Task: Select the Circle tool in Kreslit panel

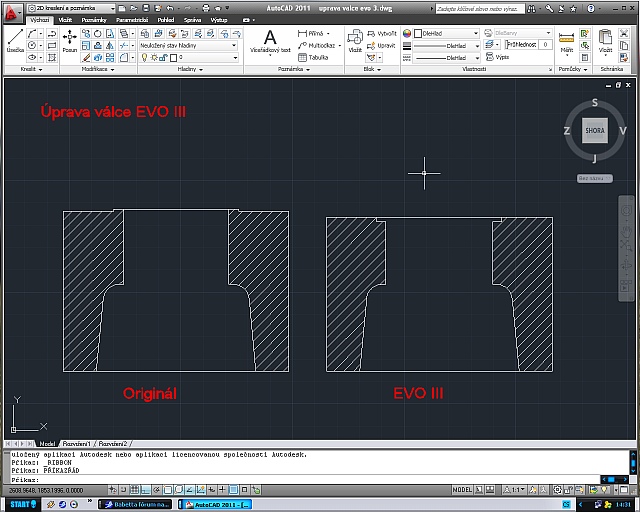Action: pyautogui.click(x=32, y=45)
